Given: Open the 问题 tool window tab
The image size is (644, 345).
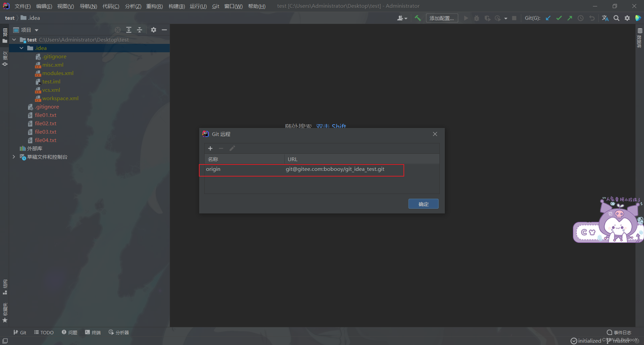Looking at the screenshot, I should point(69,332).
